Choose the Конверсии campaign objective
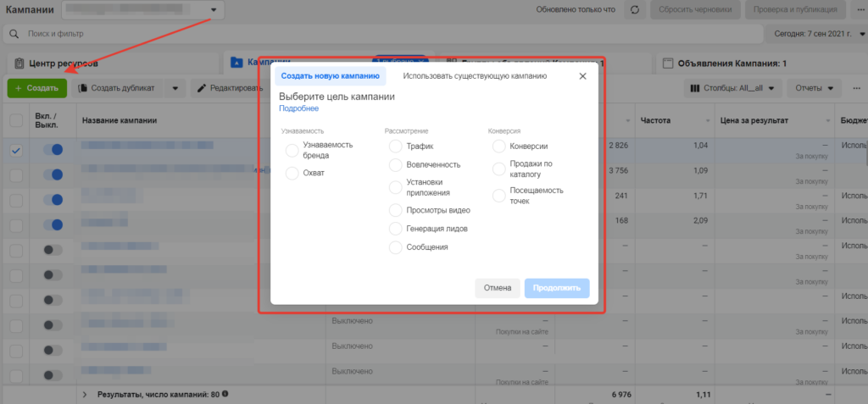Image resolution: width=868 pixels, height=404 pixels. coord(498,147)
